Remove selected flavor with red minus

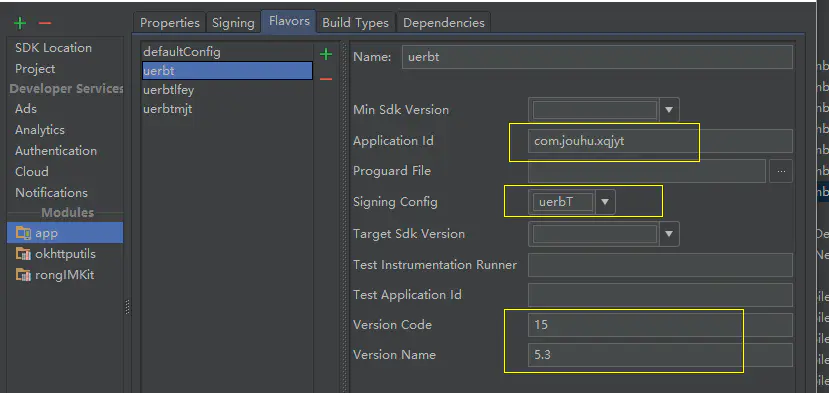(326, 79)
